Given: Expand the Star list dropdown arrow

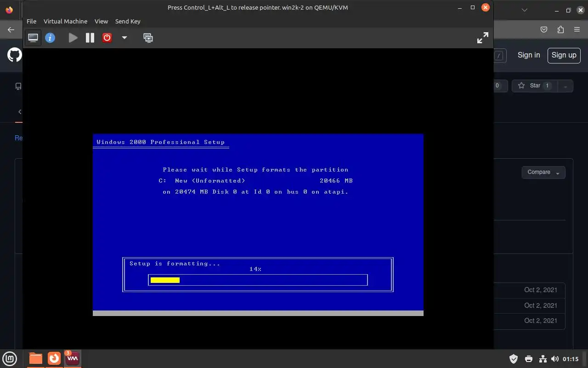Looking at the screenshot, I should (x=565, y=86).
